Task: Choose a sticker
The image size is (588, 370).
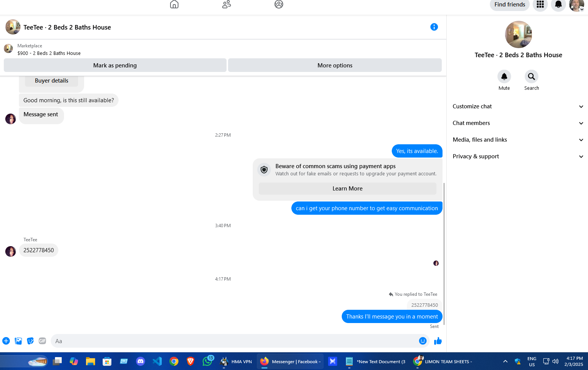Action: coord(30,341)
